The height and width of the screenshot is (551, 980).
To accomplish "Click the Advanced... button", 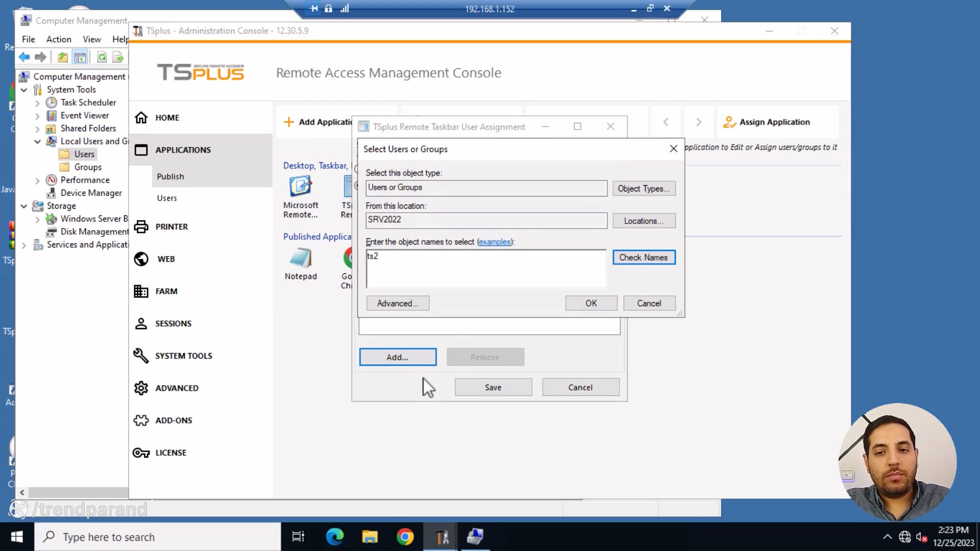I will [x=398, y=303].
